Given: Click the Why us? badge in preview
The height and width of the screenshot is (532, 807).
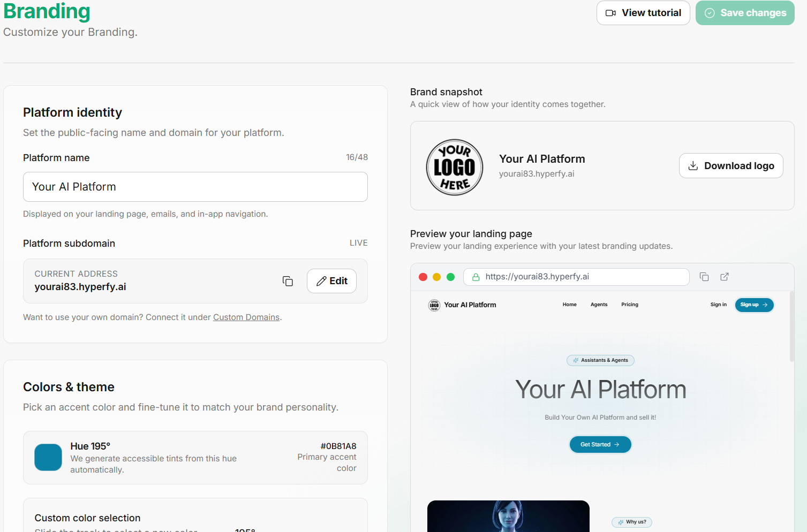Looking at the screenshot, I should pyautogui.click(x=632, y=522).
